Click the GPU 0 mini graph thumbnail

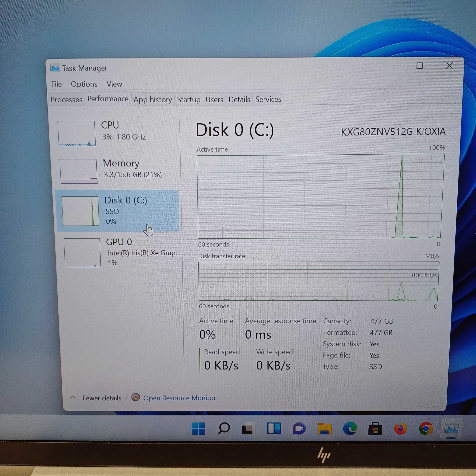point(82,252)
